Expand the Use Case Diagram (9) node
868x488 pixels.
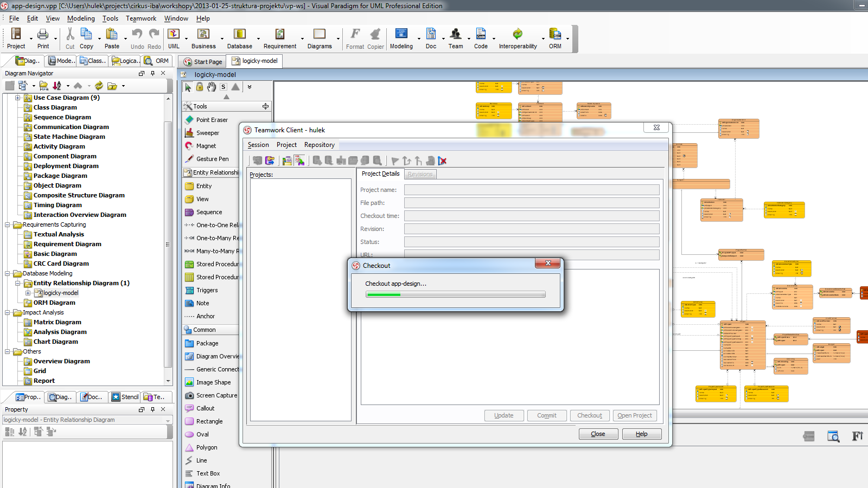click(17, 98)
